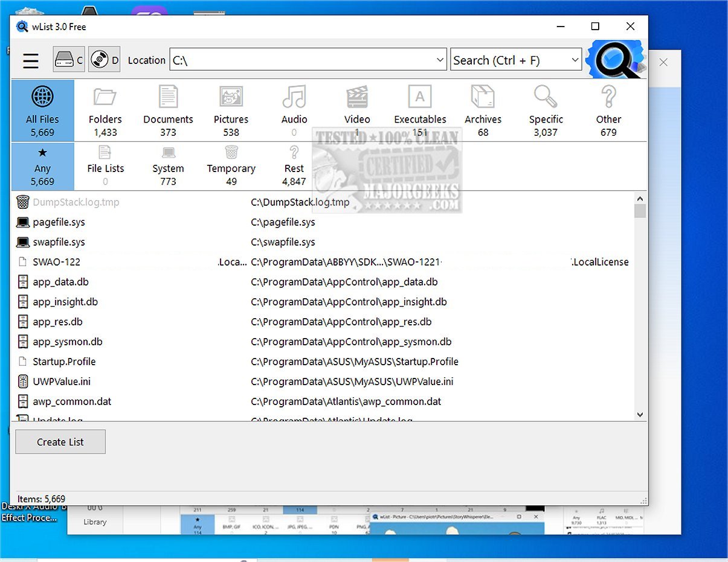Select drive C button

(x=69, y=60)
